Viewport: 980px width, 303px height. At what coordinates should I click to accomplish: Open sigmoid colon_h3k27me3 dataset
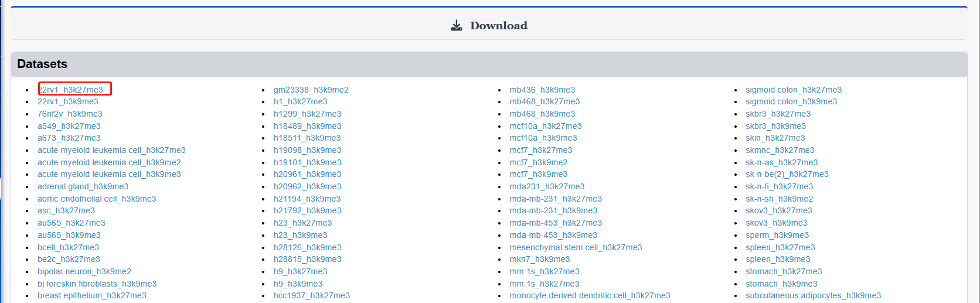pyautogui.click(x=793, y=90)
